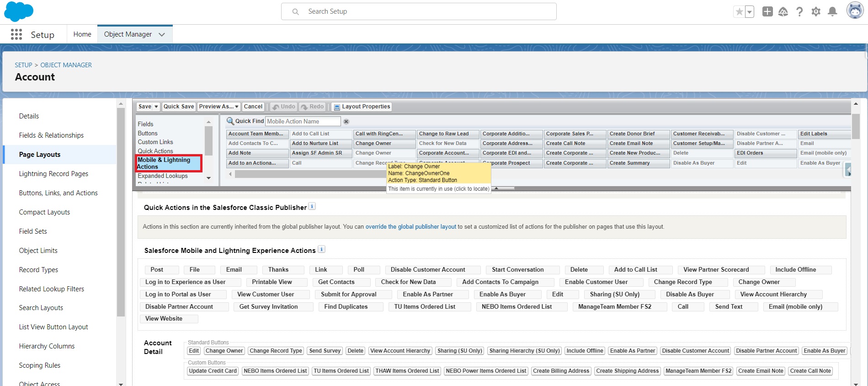Open the Notifications bell
This screenshot has height=386, width=868.
pos(833,12)
